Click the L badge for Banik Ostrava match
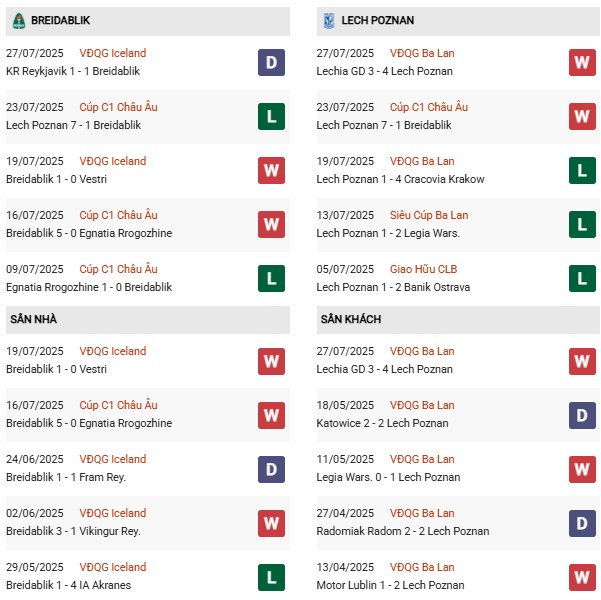Screen dimensions: 601x600 (x=581, y=278)
